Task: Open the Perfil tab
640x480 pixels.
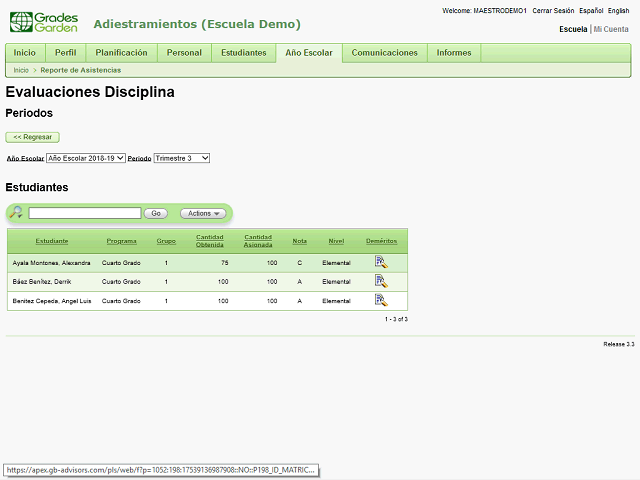Action: pos(65,53)
